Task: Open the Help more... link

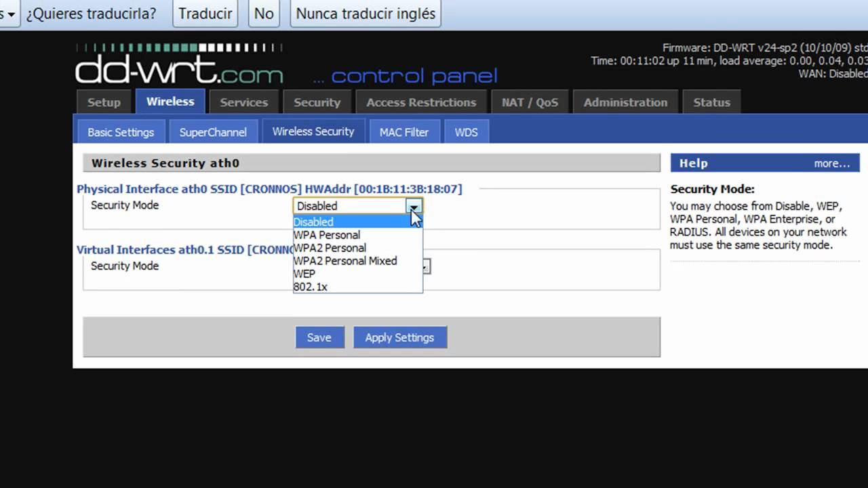Action: tap(831, 163)
